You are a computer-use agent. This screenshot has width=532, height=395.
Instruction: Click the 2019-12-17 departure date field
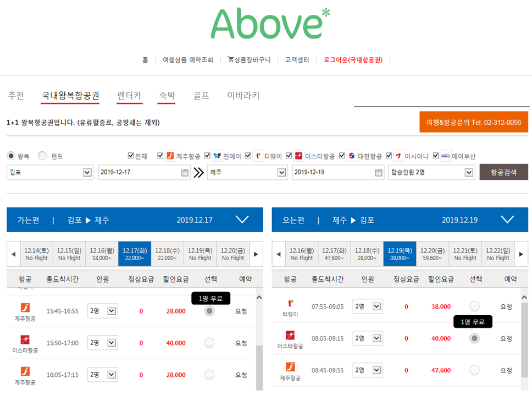pyautogui.click(x=144, y=172)
